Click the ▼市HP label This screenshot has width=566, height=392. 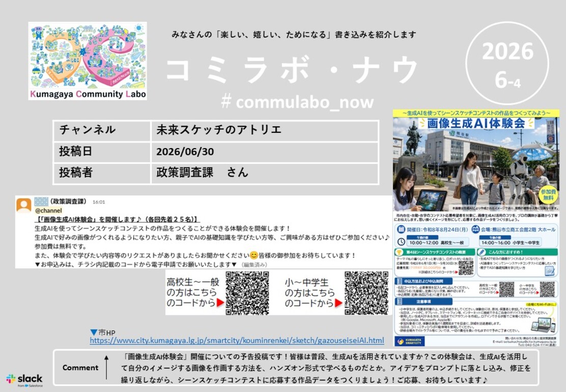tap(102, 332)
